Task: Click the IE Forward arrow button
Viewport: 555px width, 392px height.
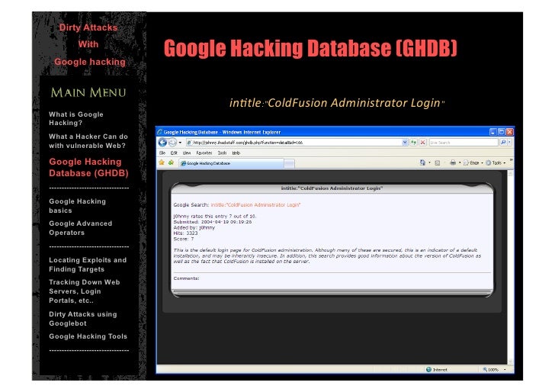Action: tap(172, 143)
